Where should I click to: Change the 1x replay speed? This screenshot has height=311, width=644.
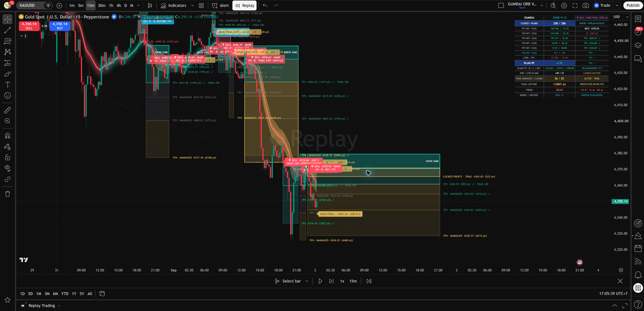click(342, 281)
